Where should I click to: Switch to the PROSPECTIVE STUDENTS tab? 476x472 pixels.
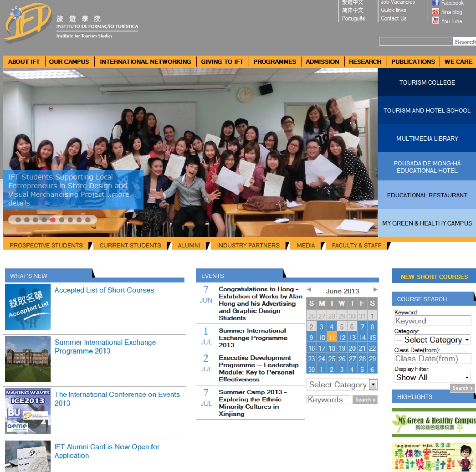pyautogui.click(x=46, y=245)
